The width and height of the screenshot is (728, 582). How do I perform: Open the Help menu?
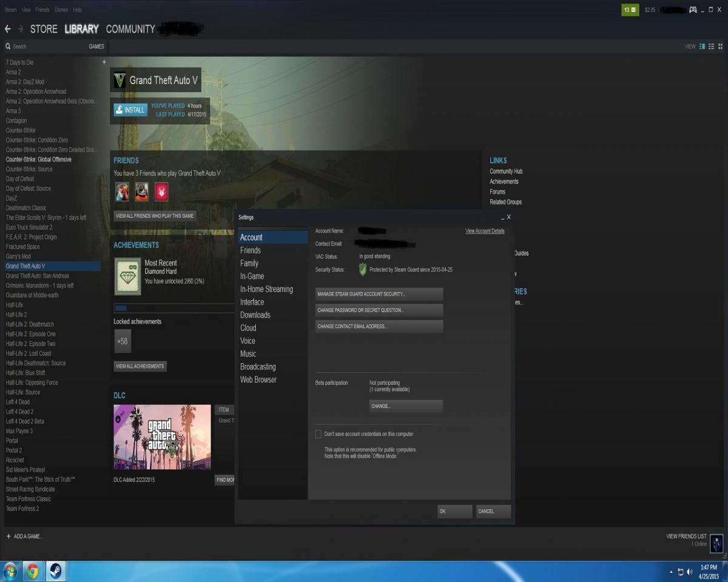(77, 10)
